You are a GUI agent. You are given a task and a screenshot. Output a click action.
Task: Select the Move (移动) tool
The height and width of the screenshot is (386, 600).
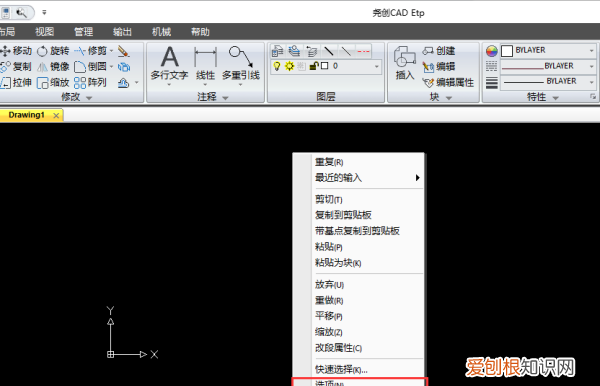[x=16, y=50]
